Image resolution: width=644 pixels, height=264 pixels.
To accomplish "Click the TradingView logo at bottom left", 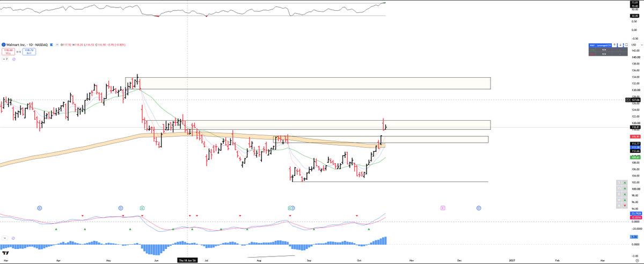I will [x=6, y=253].
